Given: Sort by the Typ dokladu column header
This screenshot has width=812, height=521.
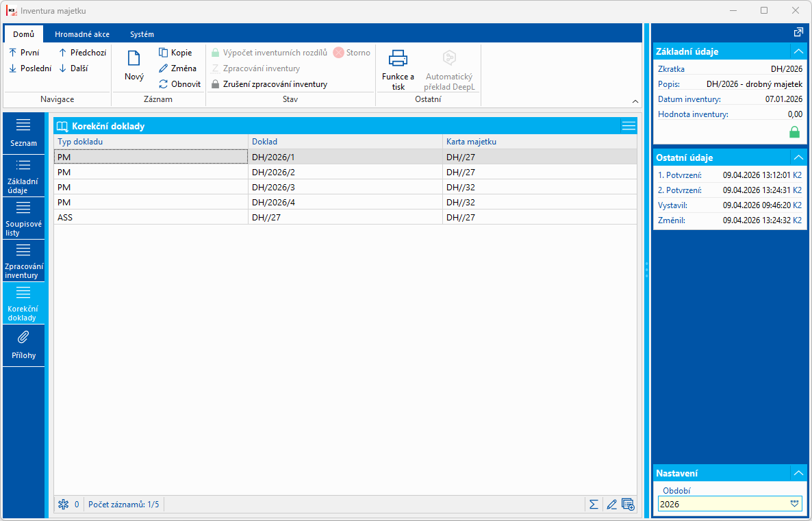Looking at the screenshot, I should click(x=151, y=142).
